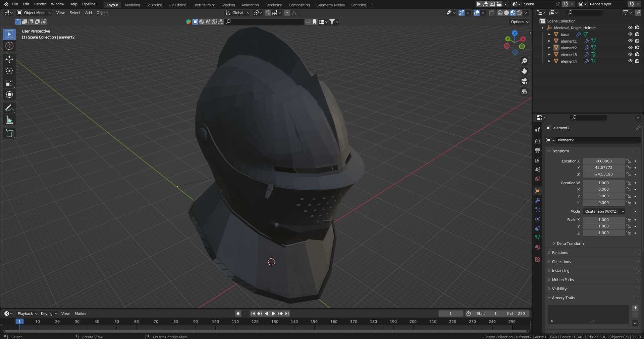
Task: Open Render properties tab
Action: click(x=538, y=141)
